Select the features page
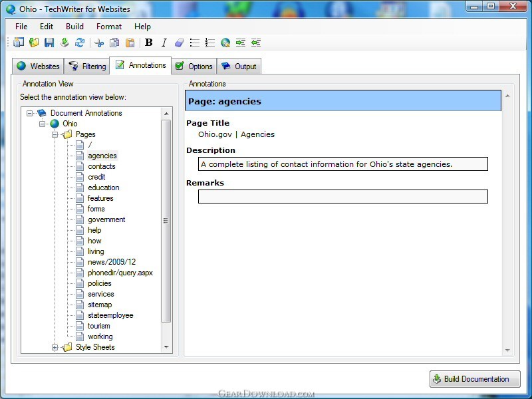 [x=100, y=198]
